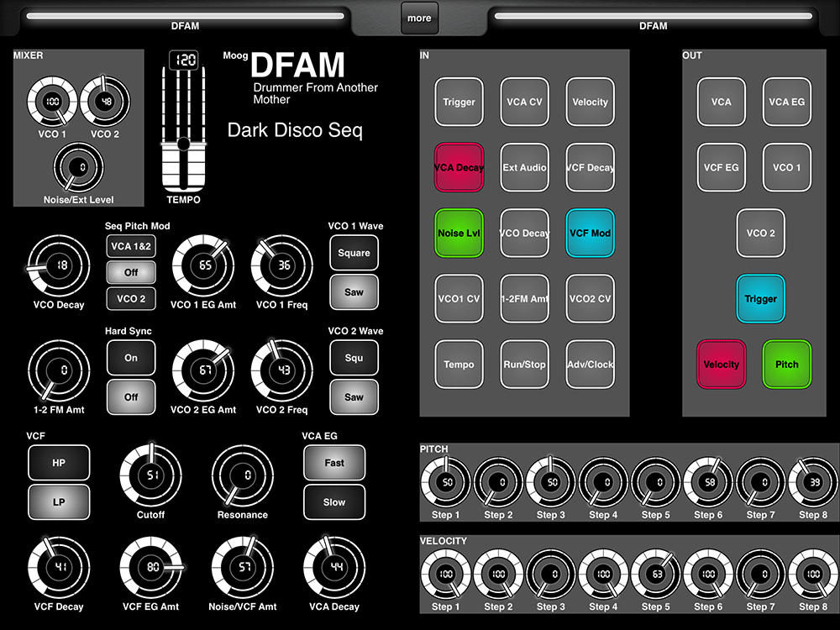Click the VCO Decay knob

click(58, 266)
